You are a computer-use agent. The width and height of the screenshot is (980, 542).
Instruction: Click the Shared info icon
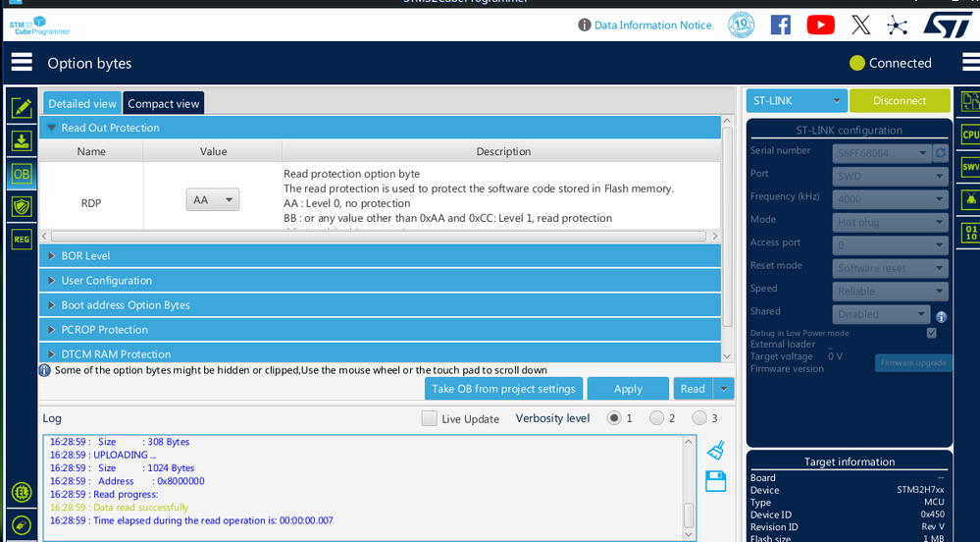point(941,317)
